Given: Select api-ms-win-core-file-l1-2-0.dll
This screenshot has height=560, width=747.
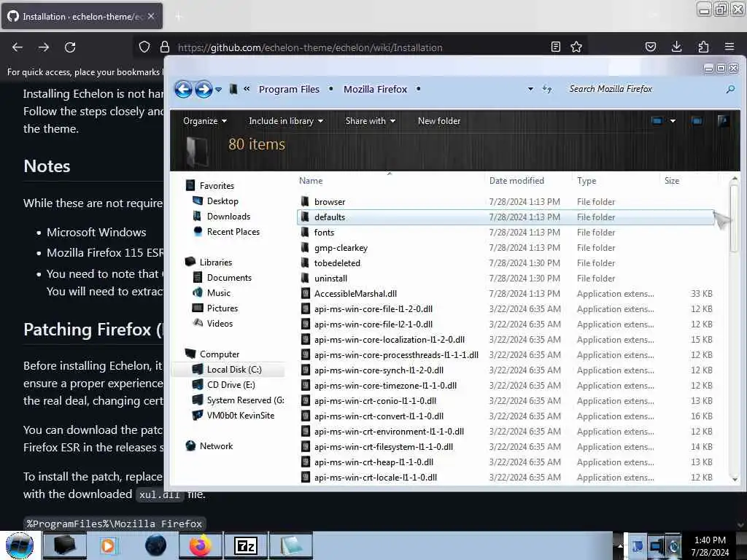Looking at the screenshot, I should 506,309.
